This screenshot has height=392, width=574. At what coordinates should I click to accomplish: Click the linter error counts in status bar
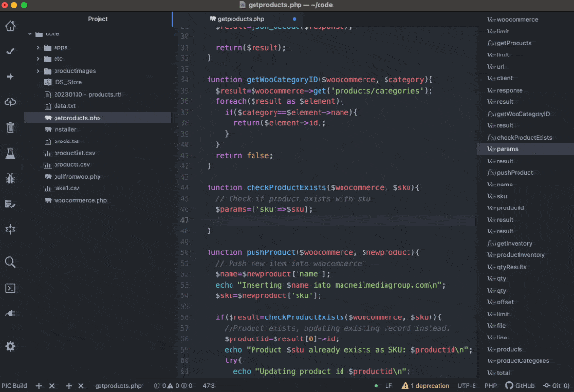pyautogui.click(x=173, y=385)
